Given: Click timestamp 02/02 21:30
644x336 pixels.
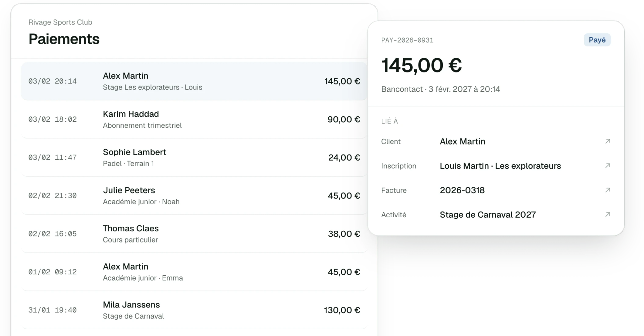Looking at the screenshot, I should tap(52, 196).
